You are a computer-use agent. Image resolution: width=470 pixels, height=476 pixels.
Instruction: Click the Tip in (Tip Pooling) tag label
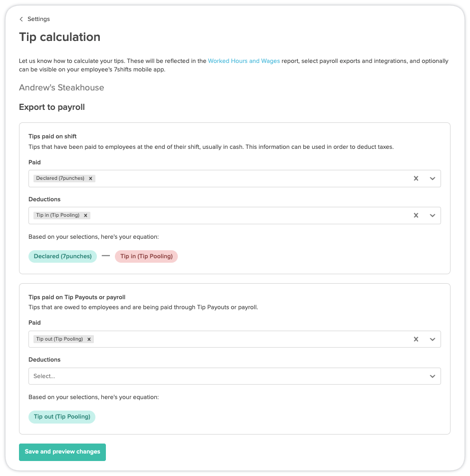click(57, 215)
